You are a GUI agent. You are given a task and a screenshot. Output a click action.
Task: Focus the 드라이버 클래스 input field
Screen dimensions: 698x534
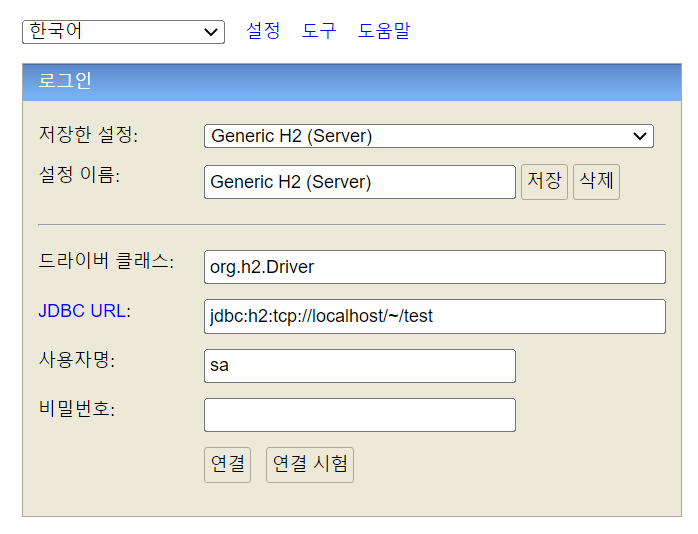pos(435,267)
